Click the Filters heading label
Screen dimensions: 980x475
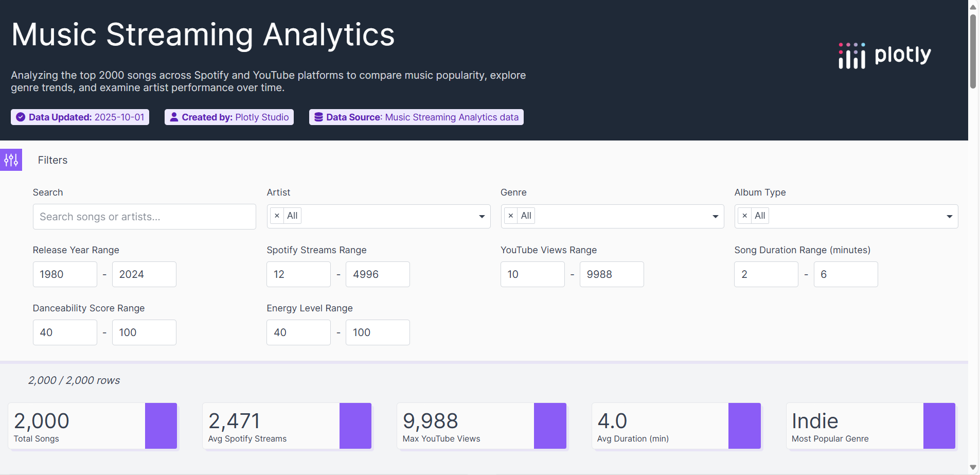click(x=52, y=160)
